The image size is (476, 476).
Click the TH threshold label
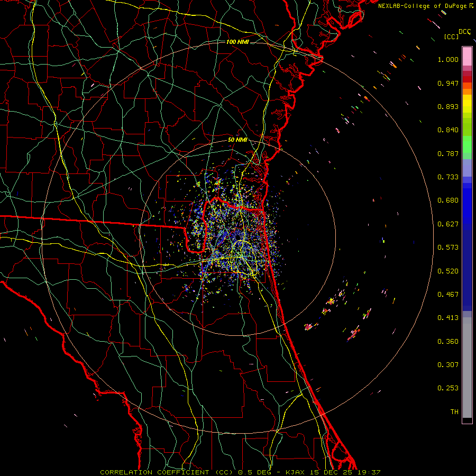point(454,412)
